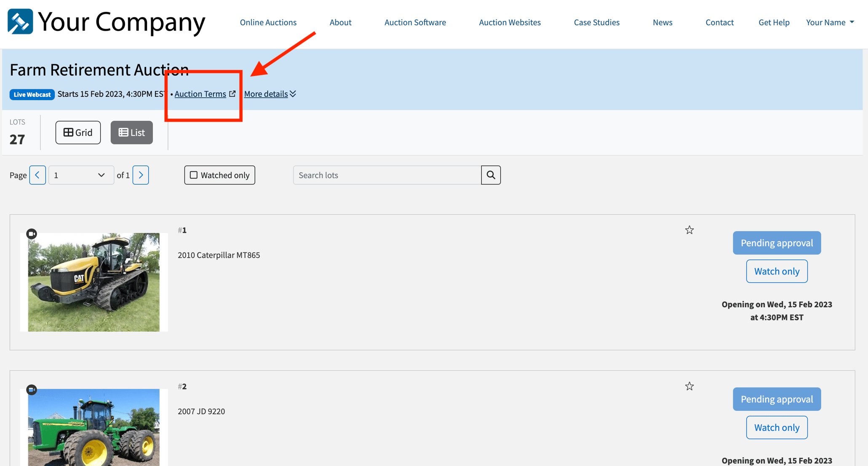Open the Online Auctions menu

[x=268, y=22]
